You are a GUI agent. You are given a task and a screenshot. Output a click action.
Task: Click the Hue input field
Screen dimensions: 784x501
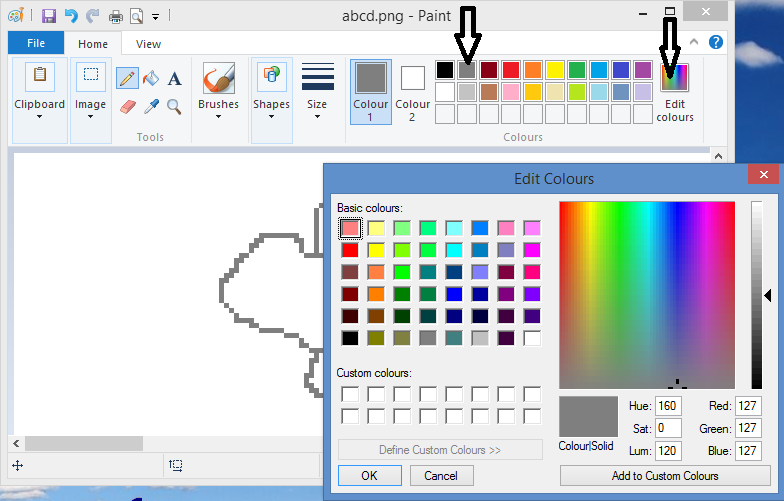668,406
